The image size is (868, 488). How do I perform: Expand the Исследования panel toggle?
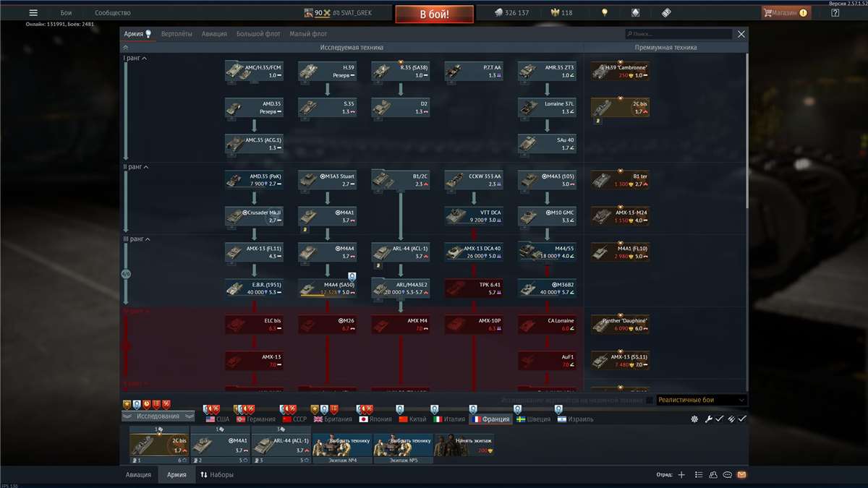(x=158, y=416)
